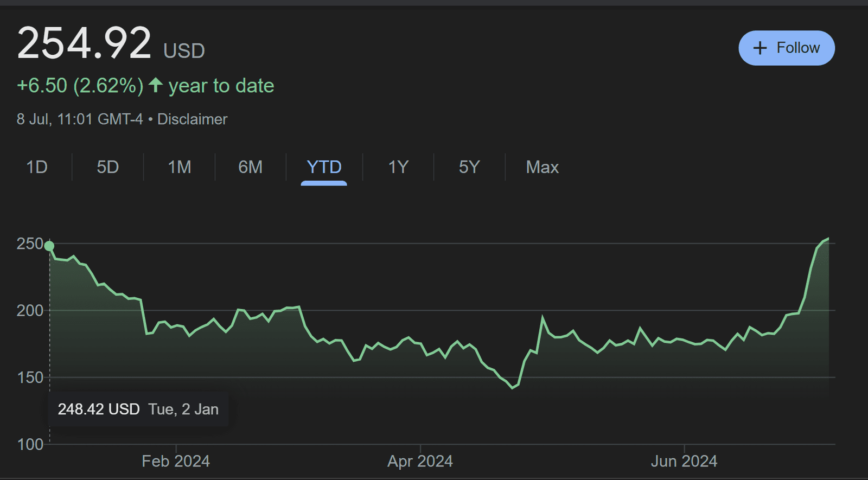Show the Max range chart
The height and width of the screenshot is (480, 868).
click(542, 167)
